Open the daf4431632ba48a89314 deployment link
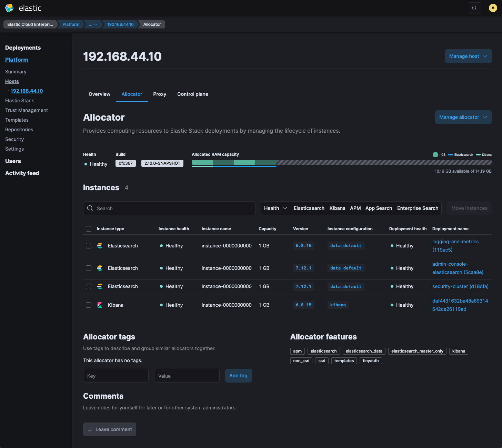This screenshot has height=448, width=502. [x=460, y=305]
